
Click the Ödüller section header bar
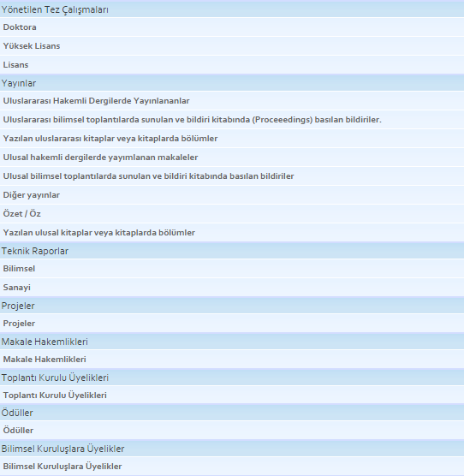tap(232, 413)
